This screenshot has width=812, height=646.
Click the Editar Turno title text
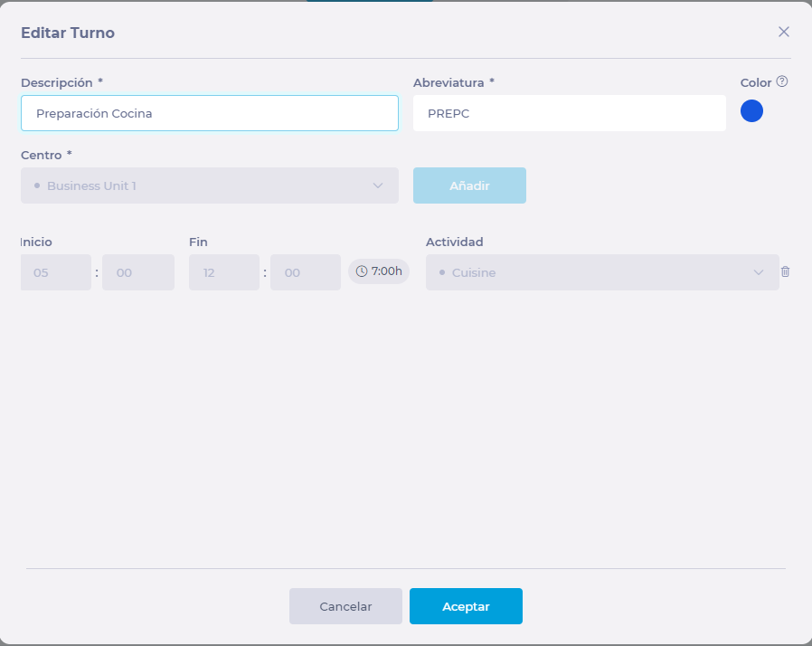point(68,33)
